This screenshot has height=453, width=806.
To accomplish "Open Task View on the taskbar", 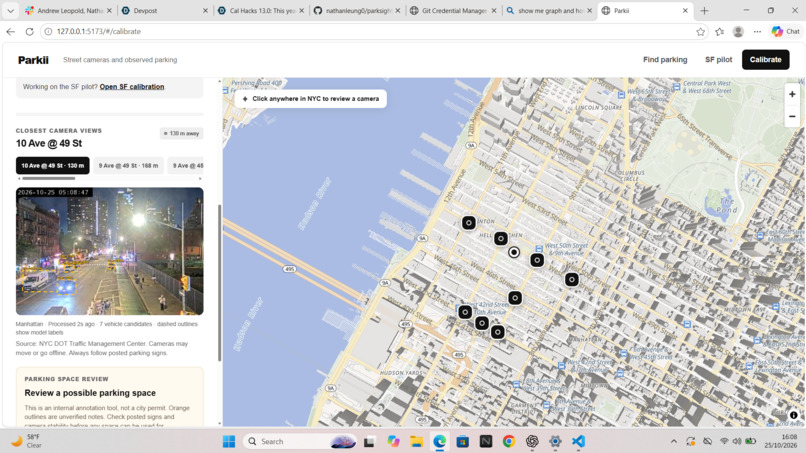I will [x=369, y=441].
